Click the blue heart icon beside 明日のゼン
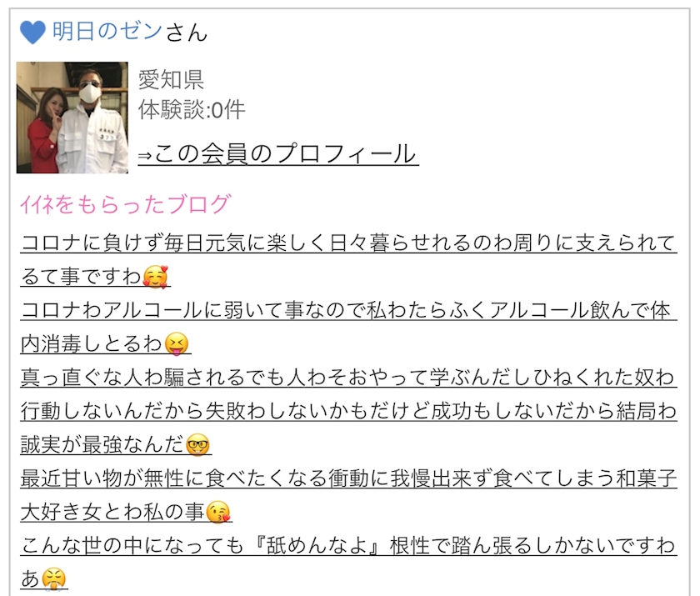The width and height of the screenshot is (700, 596). (x=32, y=33)
